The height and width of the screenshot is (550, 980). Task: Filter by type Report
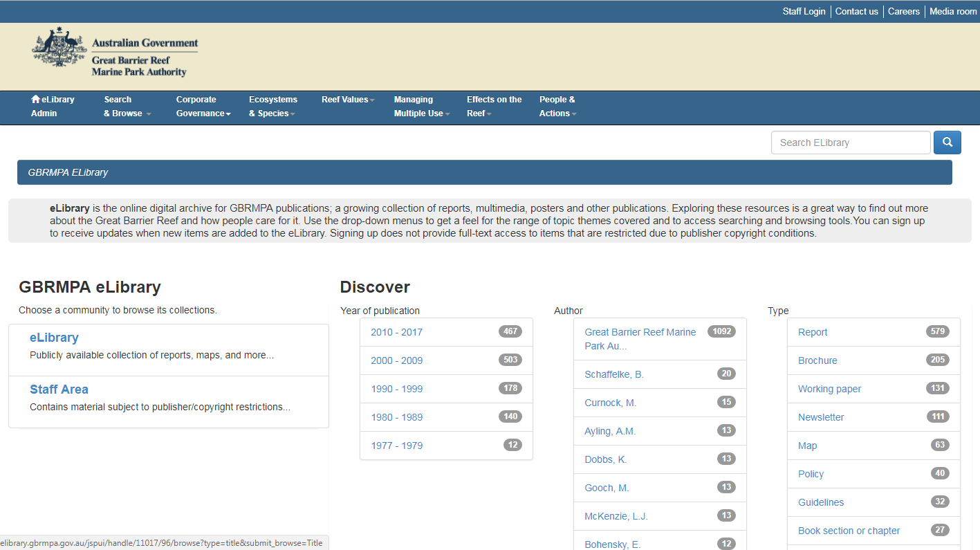[813, 332]
